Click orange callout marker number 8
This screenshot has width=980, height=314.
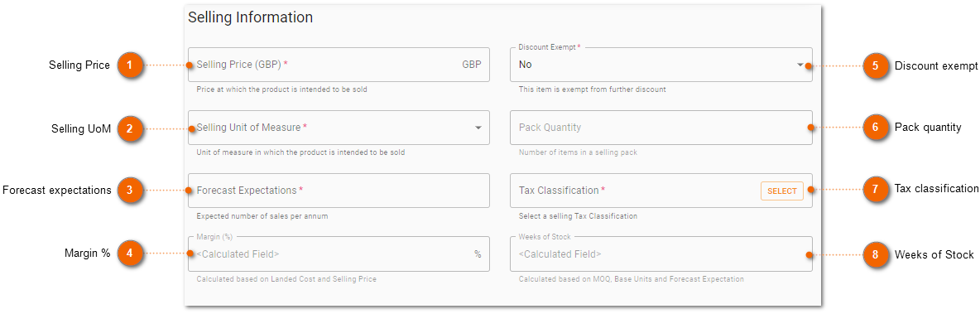click(875, 254)
